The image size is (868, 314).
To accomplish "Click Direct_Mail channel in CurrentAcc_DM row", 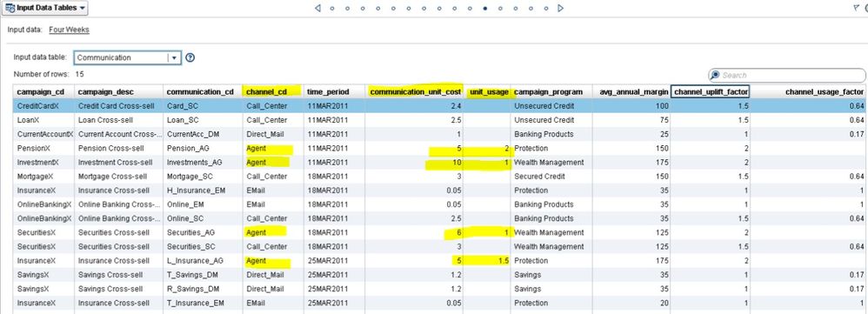I will click(273, 134).
